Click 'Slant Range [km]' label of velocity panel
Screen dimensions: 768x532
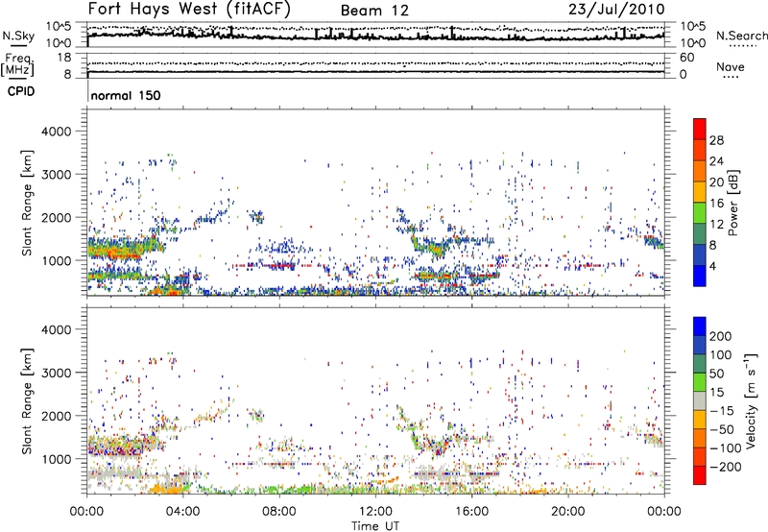(x=28, y=400)
